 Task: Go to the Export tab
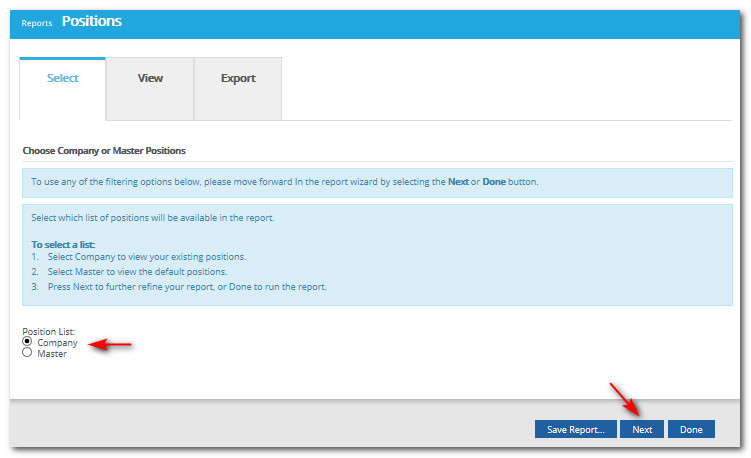coord(238,79)
